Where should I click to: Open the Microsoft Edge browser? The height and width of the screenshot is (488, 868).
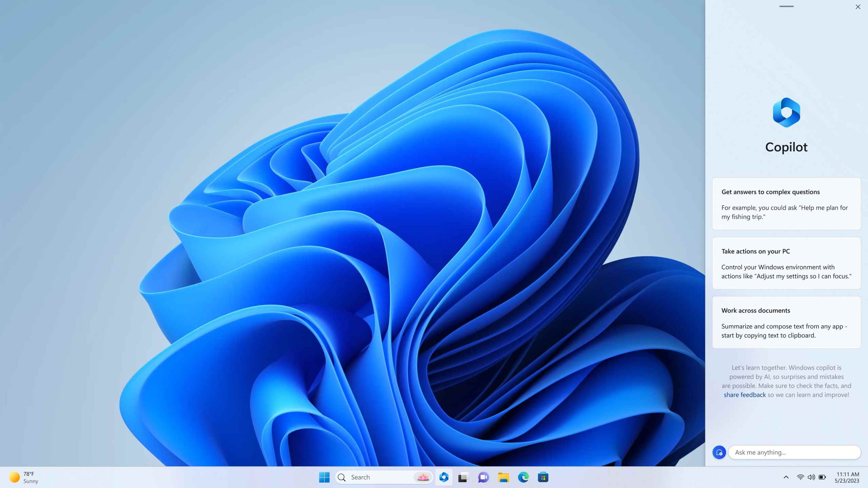click(x=523, y=477)
